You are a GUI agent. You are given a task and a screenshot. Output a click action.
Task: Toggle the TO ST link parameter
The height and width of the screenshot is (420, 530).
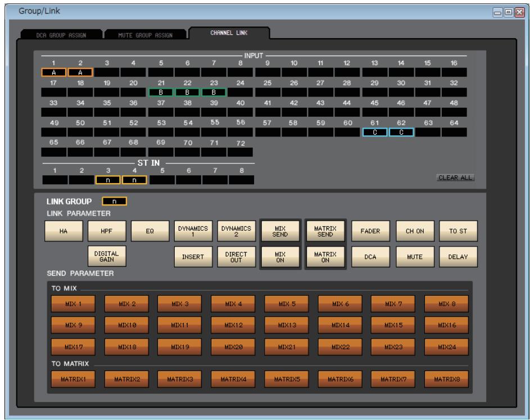(x=458, y=231)
